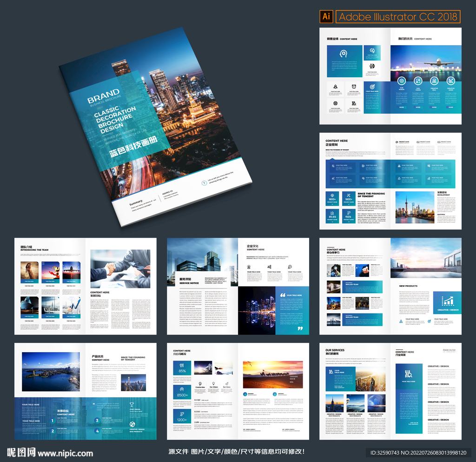Click the 03 PROJECT NAME heading

coord(444,142)
